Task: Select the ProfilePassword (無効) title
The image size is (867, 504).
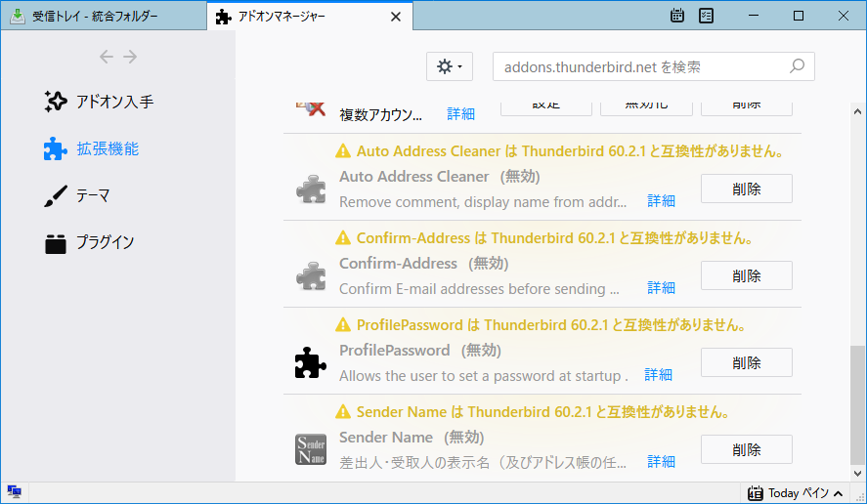Action: (x=420, y=350)
